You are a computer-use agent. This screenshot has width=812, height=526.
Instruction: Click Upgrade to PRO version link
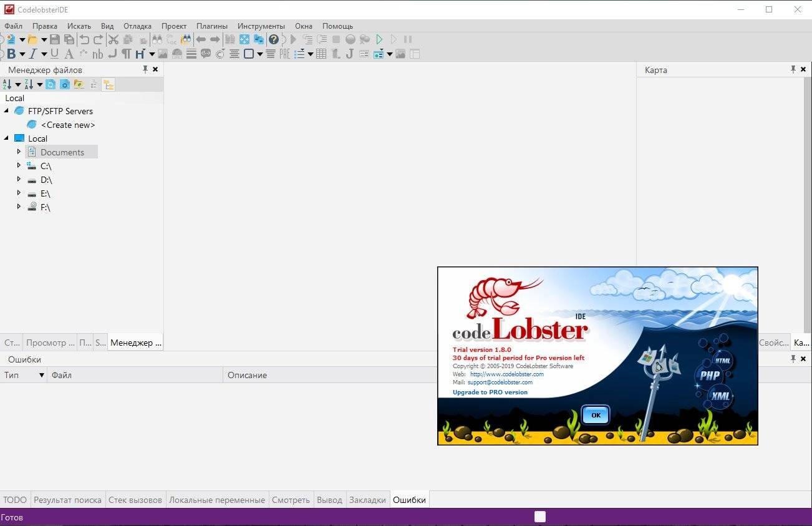490,392
